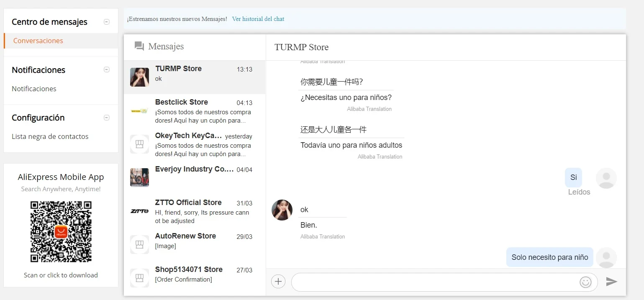Click the TURMP Store chat header title
This screenshot has height=300, width=644.
(301, 47)
